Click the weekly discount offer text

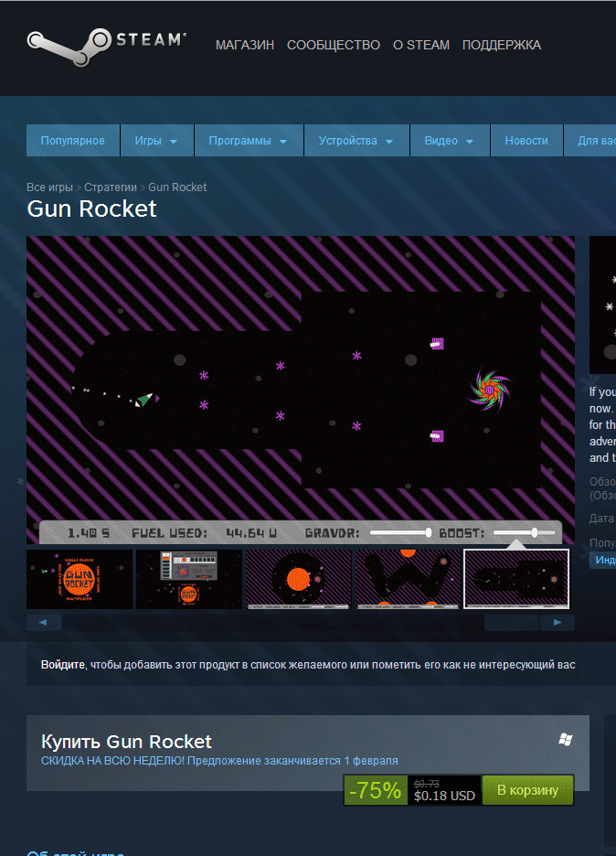pyautogui.click(x=220, y=761)
